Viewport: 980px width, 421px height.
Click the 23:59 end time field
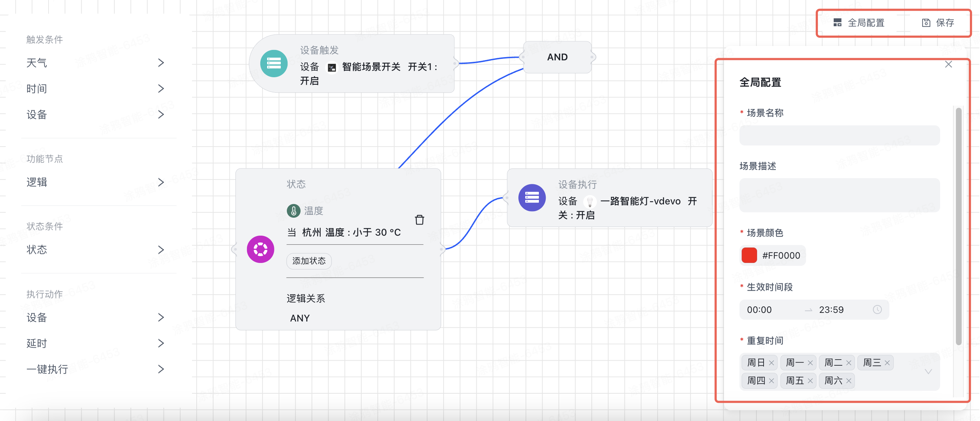(831, 310)
